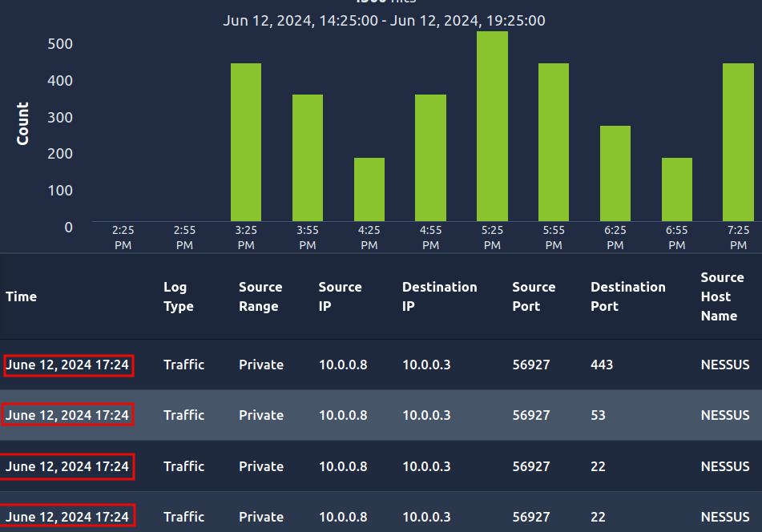Choose the 3:55 PM bar in chart

[308, 158]
